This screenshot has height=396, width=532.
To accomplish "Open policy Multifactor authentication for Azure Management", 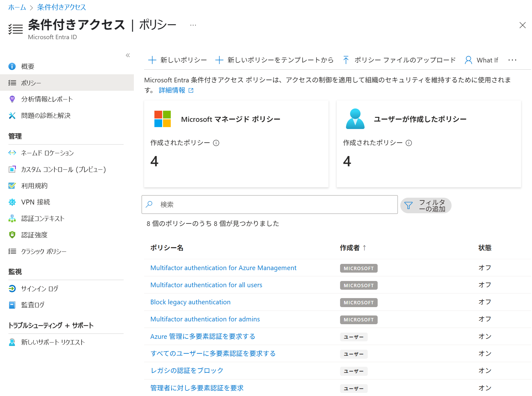I will 223,268.
